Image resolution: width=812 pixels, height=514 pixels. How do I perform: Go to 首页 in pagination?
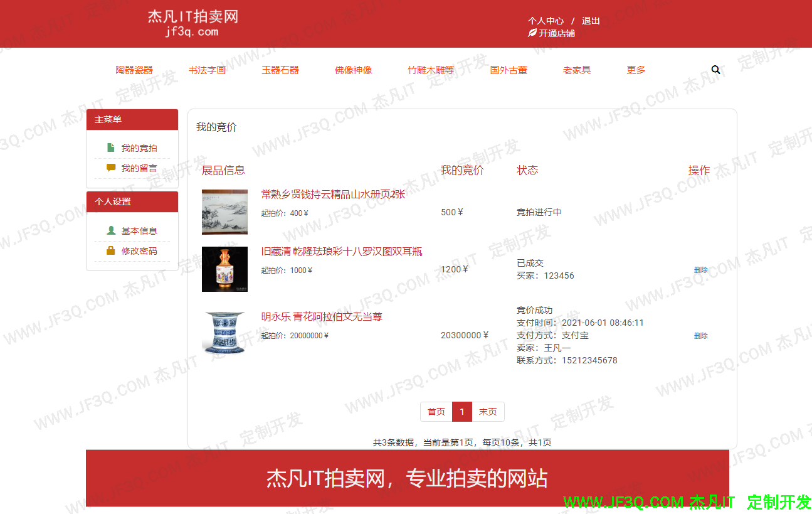click(x=436, y=412)
